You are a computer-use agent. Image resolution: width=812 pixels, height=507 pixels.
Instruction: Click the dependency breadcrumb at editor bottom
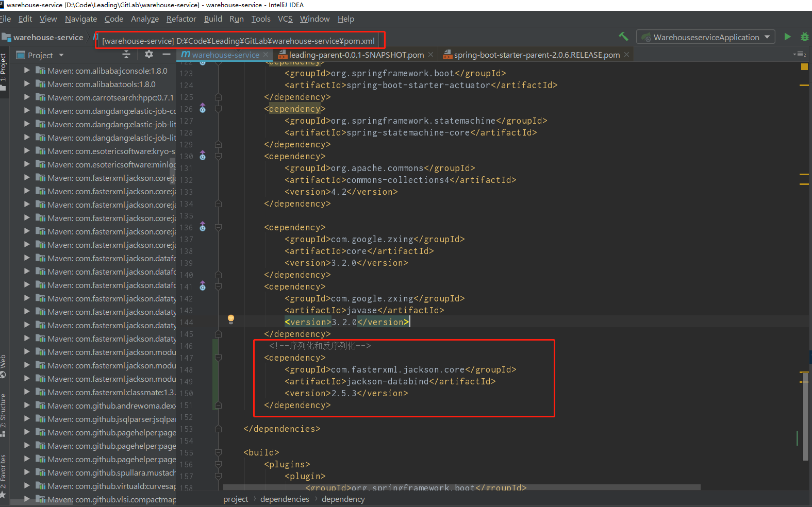[343, 499]
